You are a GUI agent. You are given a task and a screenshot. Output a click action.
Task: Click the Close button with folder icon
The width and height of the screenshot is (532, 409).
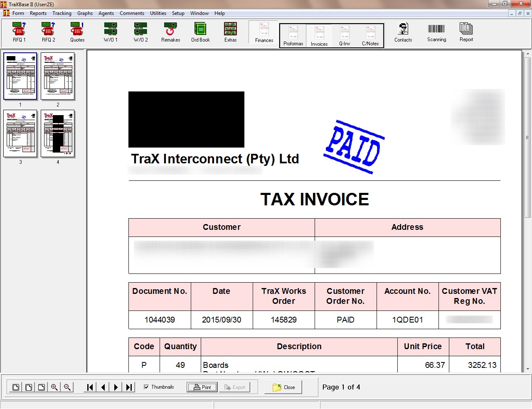284,387
